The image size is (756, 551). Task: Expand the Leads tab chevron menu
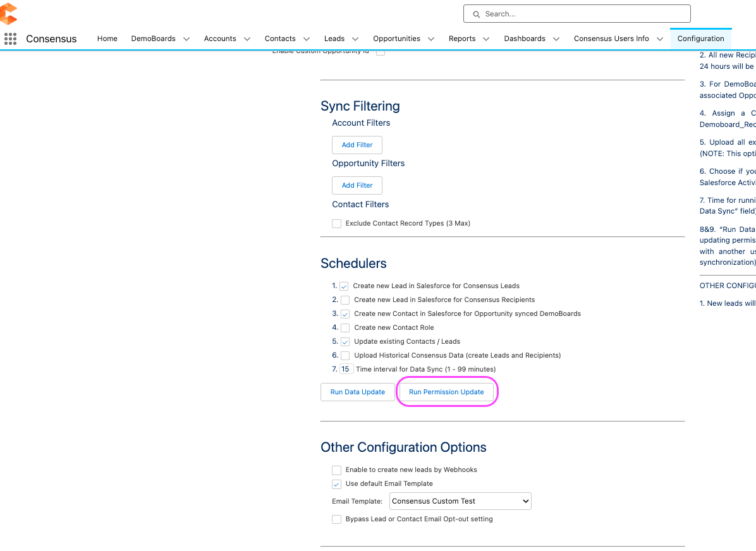355,39
